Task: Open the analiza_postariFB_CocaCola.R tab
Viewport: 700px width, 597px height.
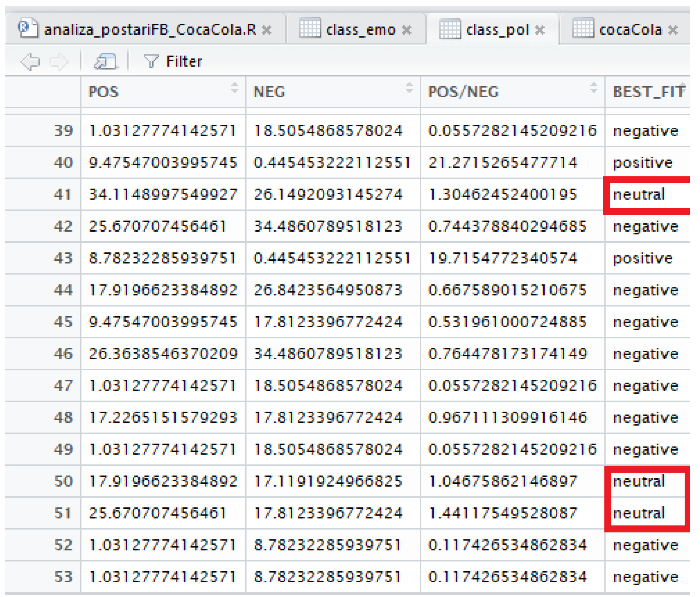Action: tap(150, 30)
